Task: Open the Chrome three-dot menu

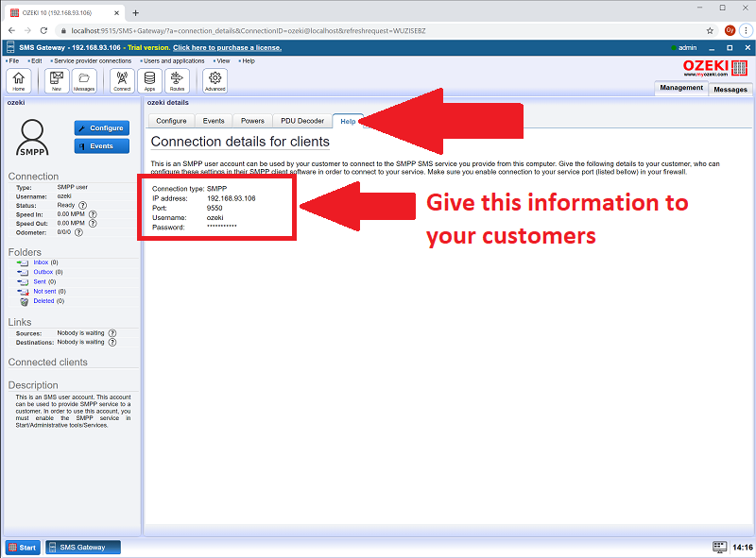Action: coord(746,30)
